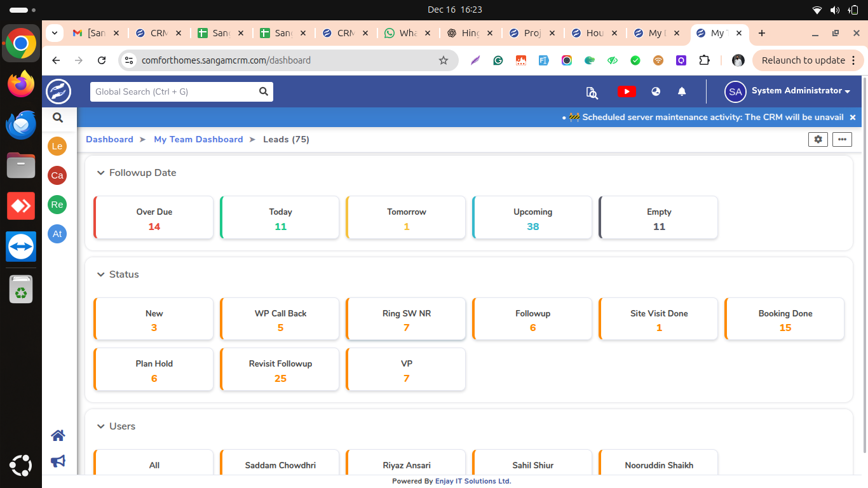Open the megaphone announcements icon
This screenshot has width=868, height=488.
pos(58,461)
